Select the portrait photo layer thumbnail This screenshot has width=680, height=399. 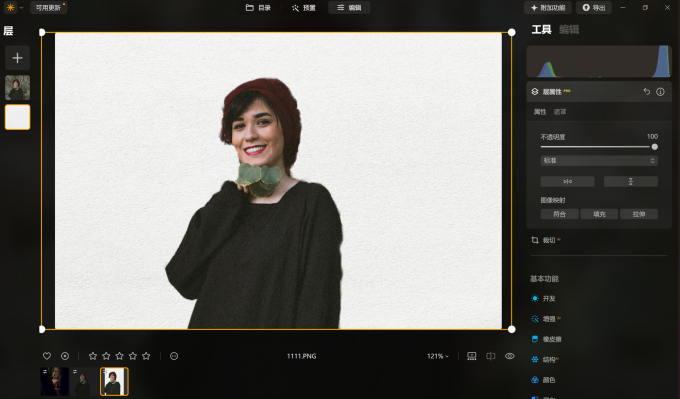pyautogui.click(x=17, y=88)
